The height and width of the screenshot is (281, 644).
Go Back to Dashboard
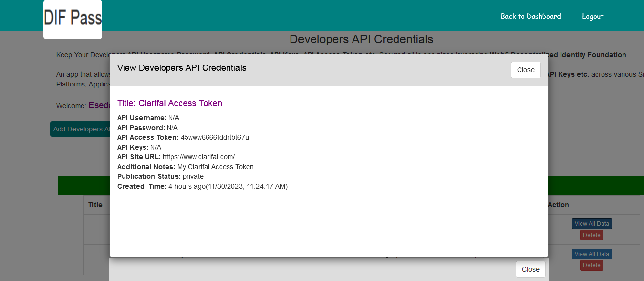click(x=531, y=16)
